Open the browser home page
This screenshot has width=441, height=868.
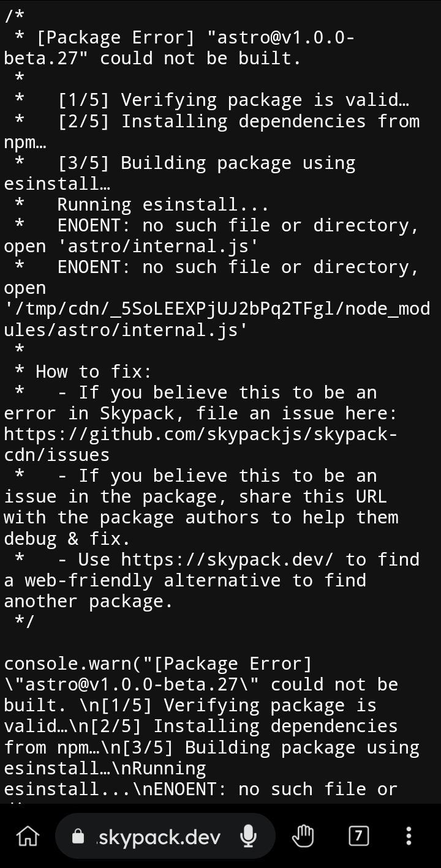pos(28,836)
